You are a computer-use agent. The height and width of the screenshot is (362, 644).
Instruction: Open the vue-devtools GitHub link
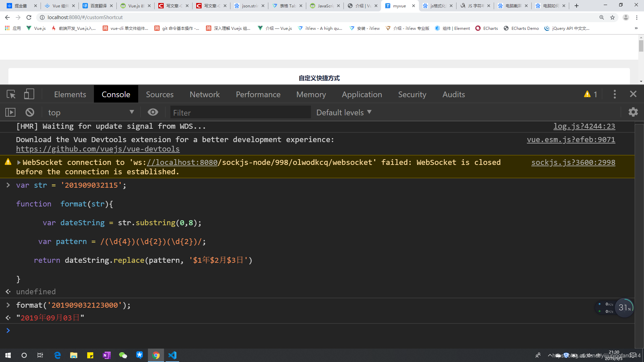[98, 149]
